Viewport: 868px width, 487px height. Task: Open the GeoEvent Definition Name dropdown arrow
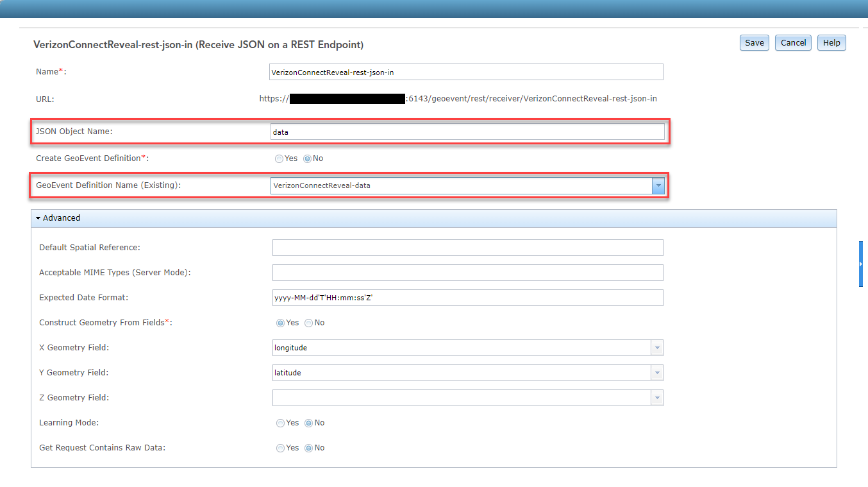[658, 185]
